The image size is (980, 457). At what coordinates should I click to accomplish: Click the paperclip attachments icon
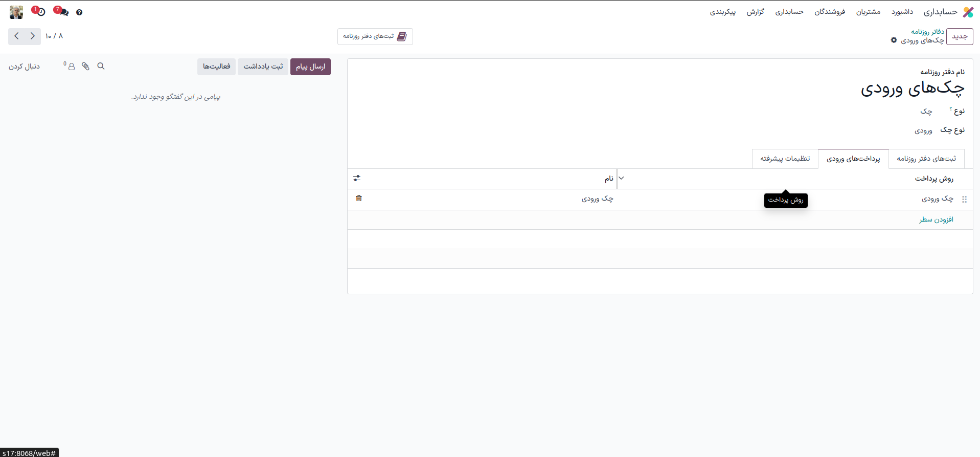(x=85, y=67)
